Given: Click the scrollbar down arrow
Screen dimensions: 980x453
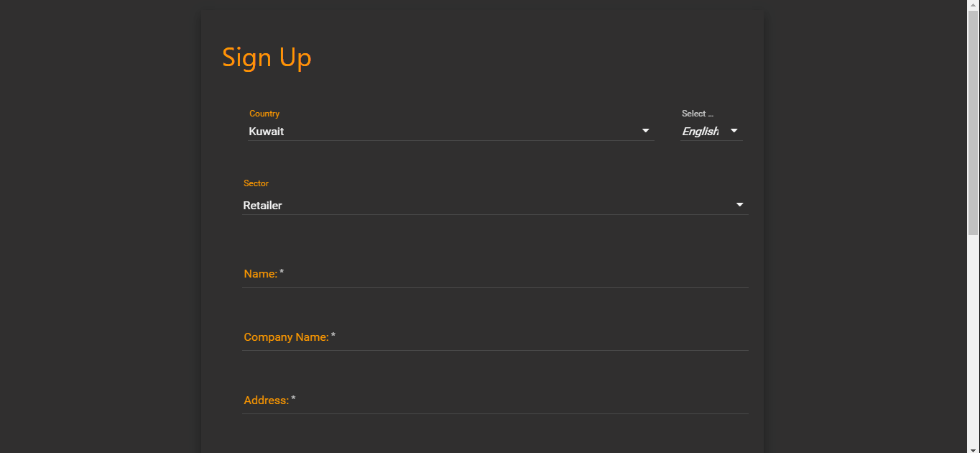Looking at the screenshot, I should click(974, 447).
